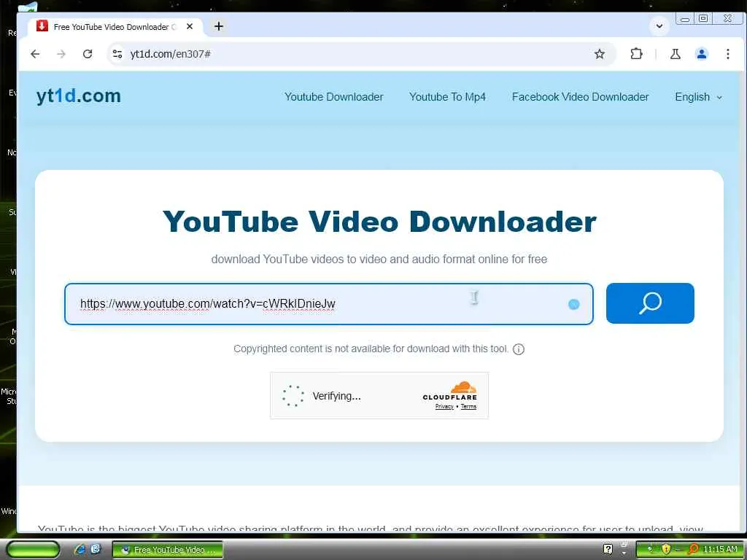Open the Youtube To Mp4 nav link
Image resolution: width=747 pixels, height=560 pixels.
coord(447,97)
